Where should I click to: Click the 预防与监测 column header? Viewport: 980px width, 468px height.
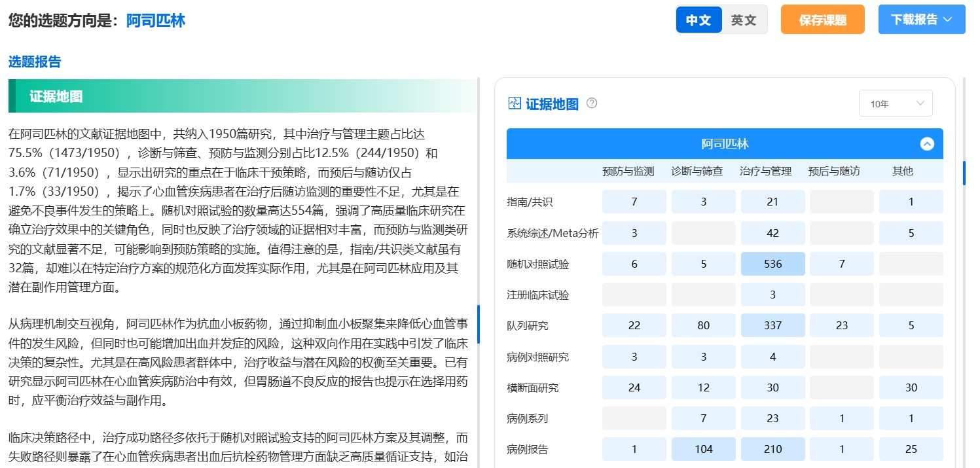click(628, 171)
